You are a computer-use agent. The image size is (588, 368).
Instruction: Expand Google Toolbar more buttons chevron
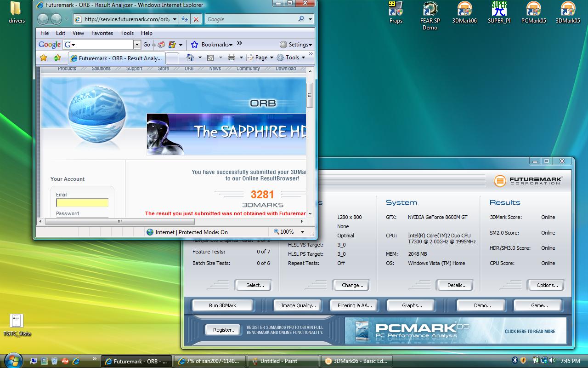click(240, 44)
